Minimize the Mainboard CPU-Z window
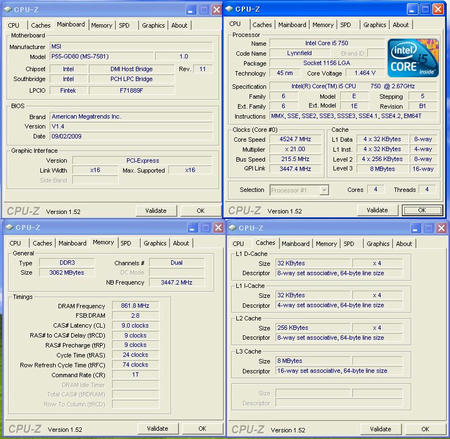This screenshot has height=439, width=450. [x=191, y=10]
